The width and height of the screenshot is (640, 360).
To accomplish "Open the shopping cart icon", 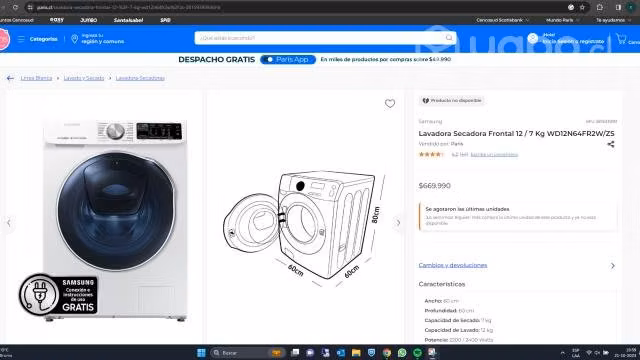I will 621,39.
